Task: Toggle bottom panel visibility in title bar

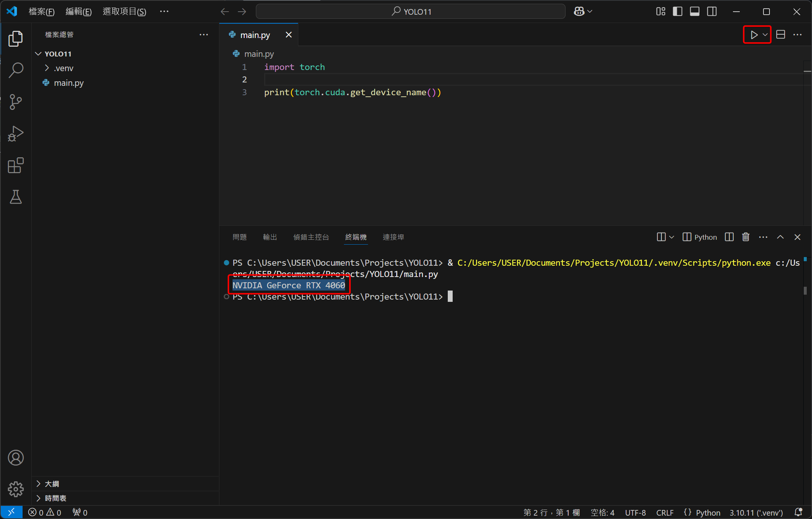Action: point(695,12)
